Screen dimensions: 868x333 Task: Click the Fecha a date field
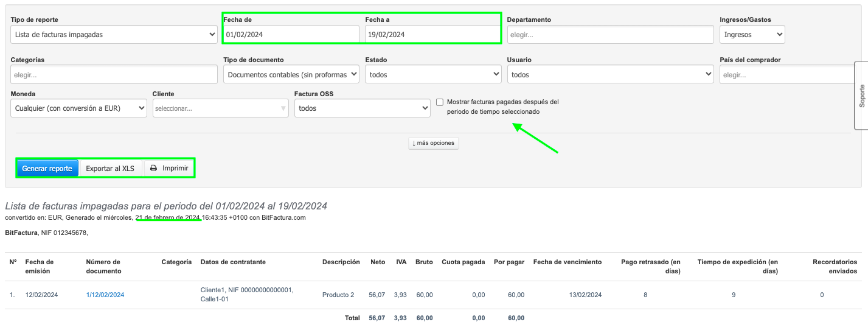point(432,35)
